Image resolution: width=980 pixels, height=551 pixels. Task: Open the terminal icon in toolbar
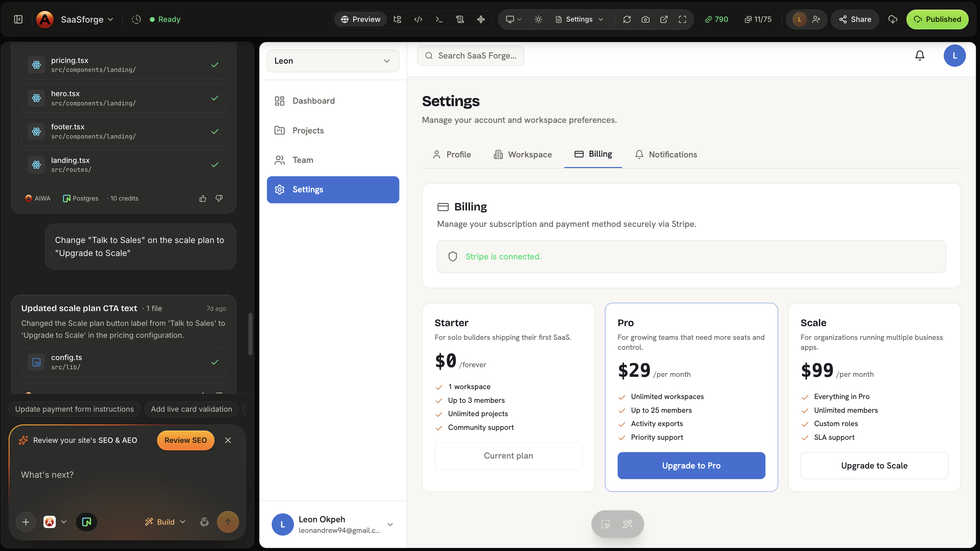[x=439, y=20]
